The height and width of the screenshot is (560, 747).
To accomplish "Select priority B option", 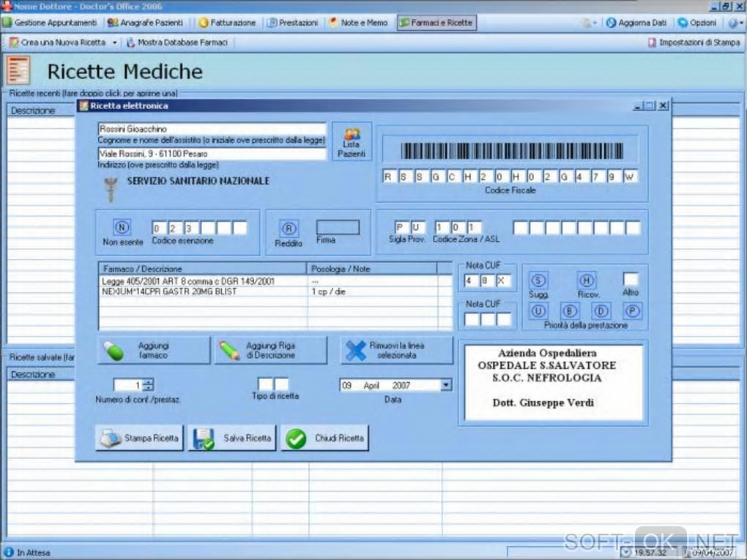I will (569, 311).
